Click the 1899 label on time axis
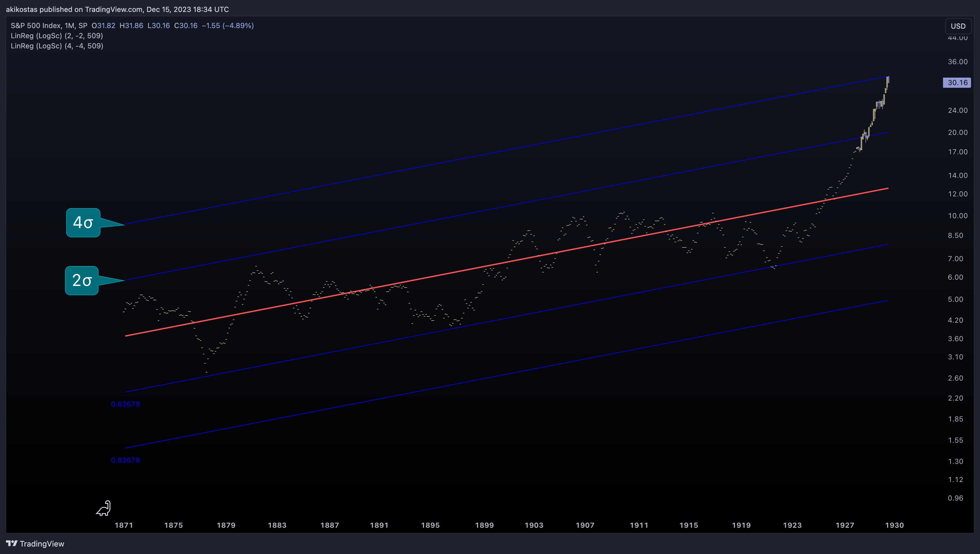 point(484,525)
